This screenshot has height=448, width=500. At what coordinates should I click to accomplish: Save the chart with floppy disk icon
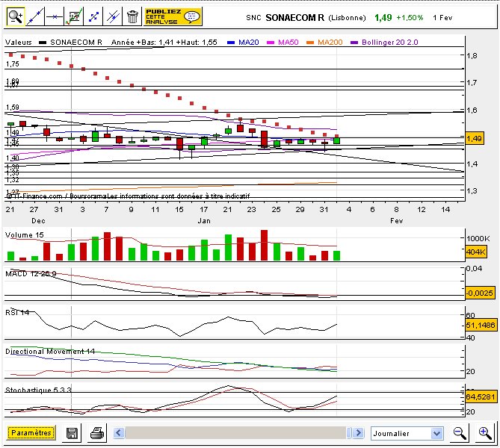point(72,433)
